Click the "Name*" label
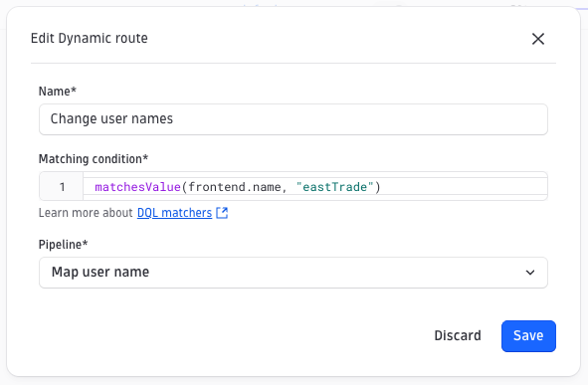The height and width of the screenshot is (385, 588). pyautogui.click(x=58, y=92)
